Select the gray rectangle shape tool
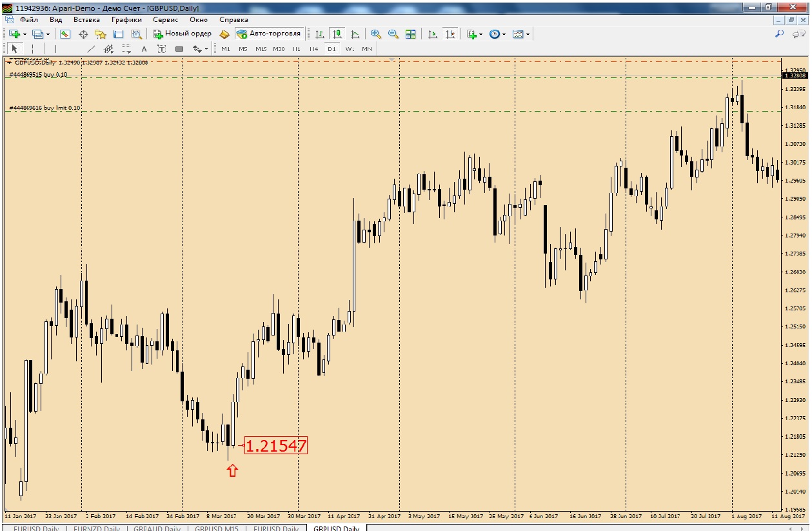Screen dimensions: 812x531 pyautogui.click(x=179, y=48)
